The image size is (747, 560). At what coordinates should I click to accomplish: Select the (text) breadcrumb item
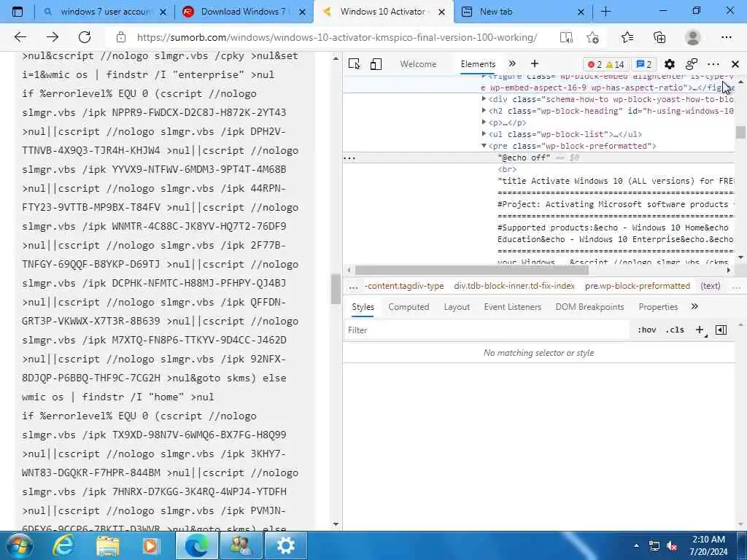click(711, 286)
